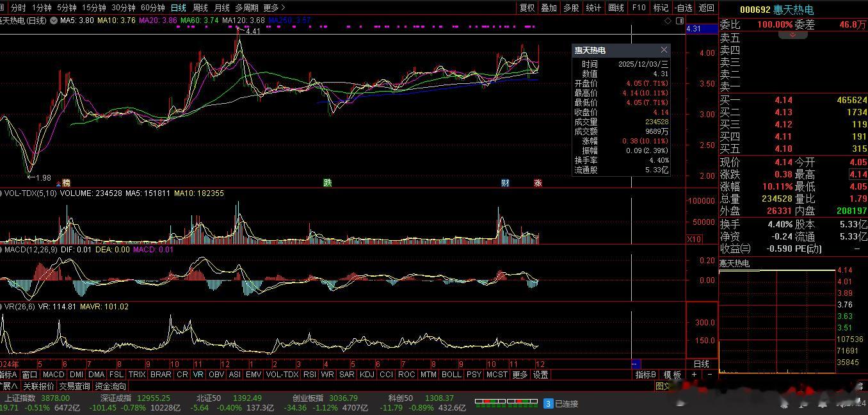Select the MACD indicator tab
This screenshot has height=415, width=868.
[54, 375]
